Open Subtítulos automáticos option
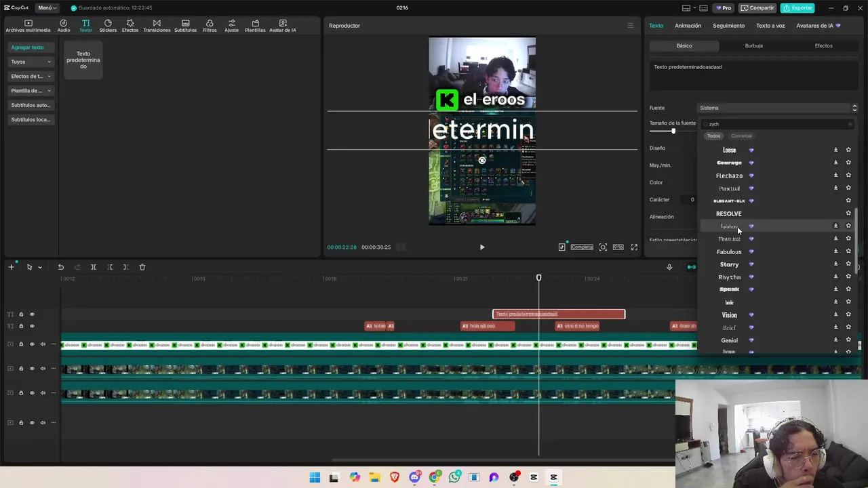This screenshot has width=868, height=488. (31, 105)
